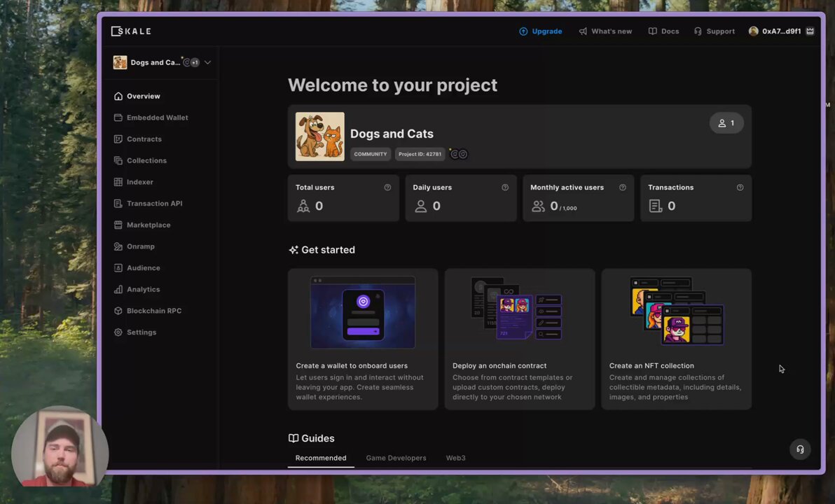Click the Project ID: 42781 badge

[x=420, y=154]
